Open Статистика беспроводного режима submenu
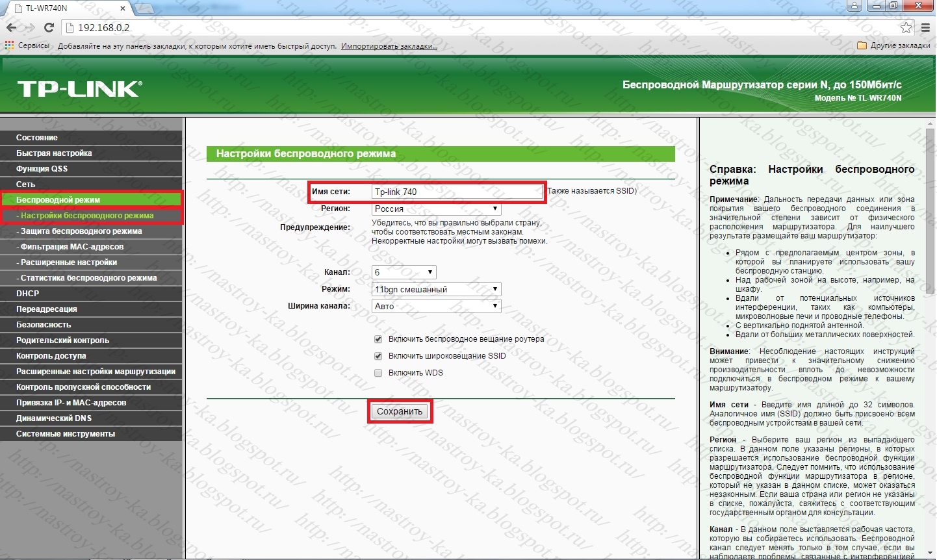The image size is (937, 560). pos(91,278)
